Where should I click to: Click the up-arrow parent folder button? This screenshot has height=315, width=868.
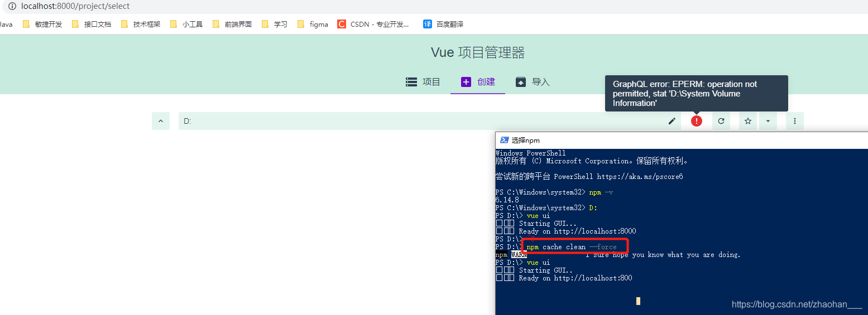(161, 121)
